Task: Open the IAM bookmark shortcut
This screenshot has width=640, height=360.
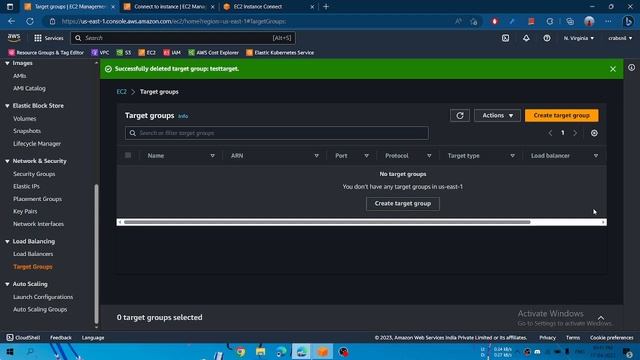Action: (x=172, y=53)
